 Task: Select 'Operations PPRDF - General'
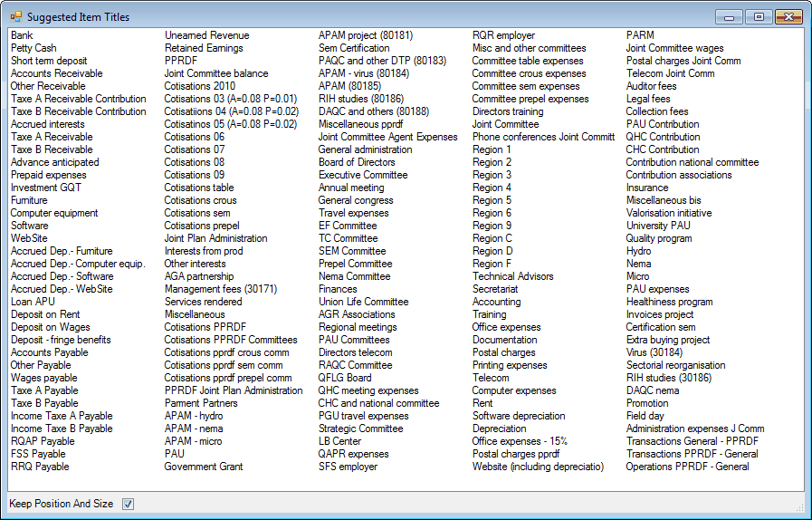point(687,467)
